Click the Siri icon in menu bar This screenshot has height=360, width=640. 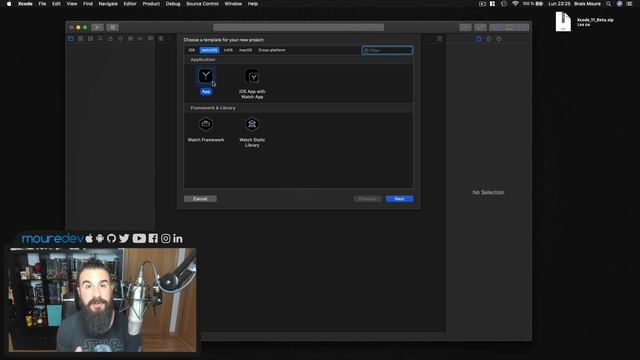[x=620, y=4]
